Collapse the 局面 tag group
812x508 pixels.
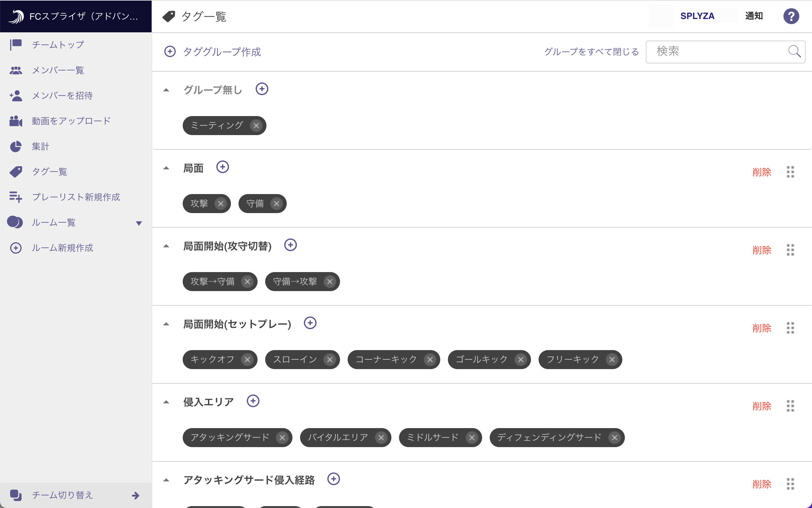click(x=166, y=168)
